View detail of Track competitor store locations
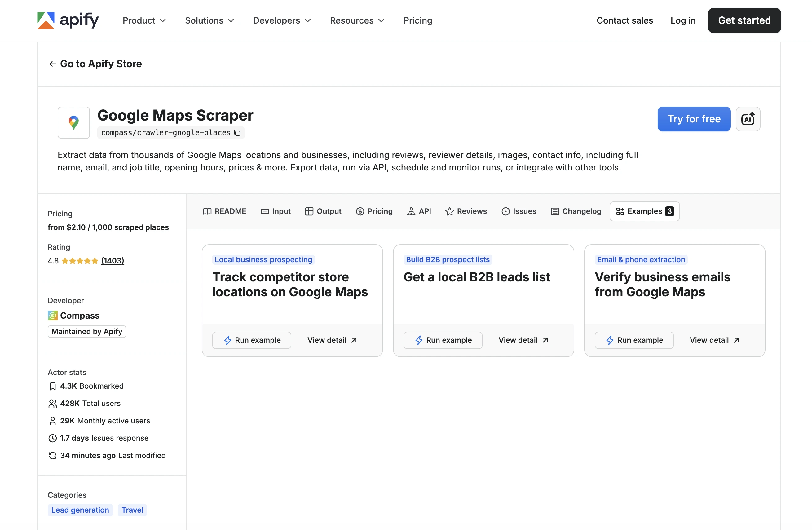 click(332, 340)
